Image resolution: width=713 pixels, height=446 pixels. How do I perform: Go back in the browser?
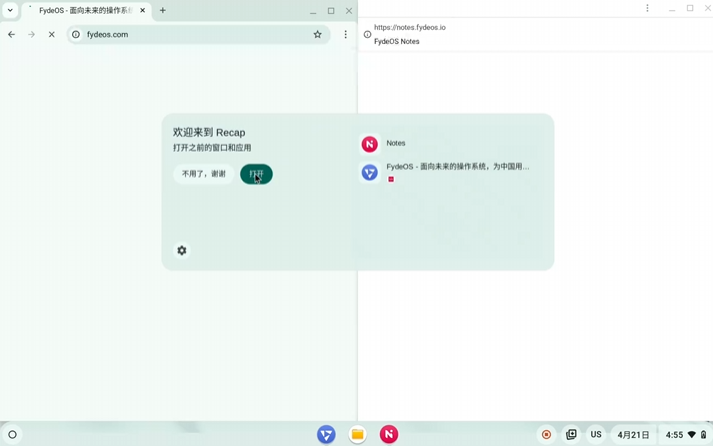coord(11,35)
